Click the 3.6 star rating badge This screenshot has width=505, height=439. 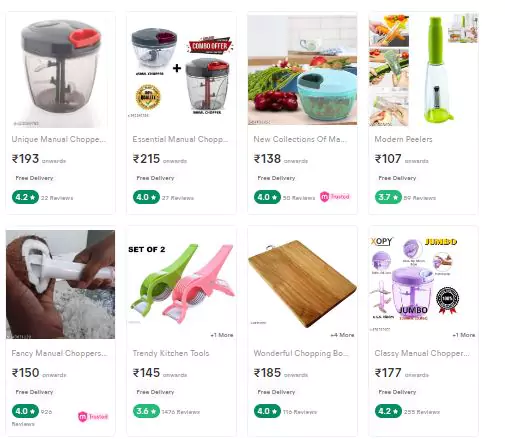pyautogui.click(x=146, y=411)
